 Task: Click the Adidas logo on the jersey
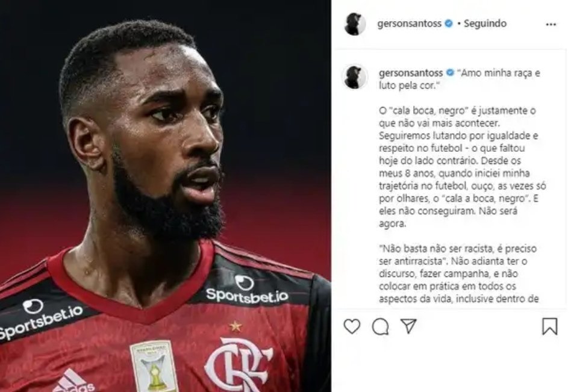point(73,381)
